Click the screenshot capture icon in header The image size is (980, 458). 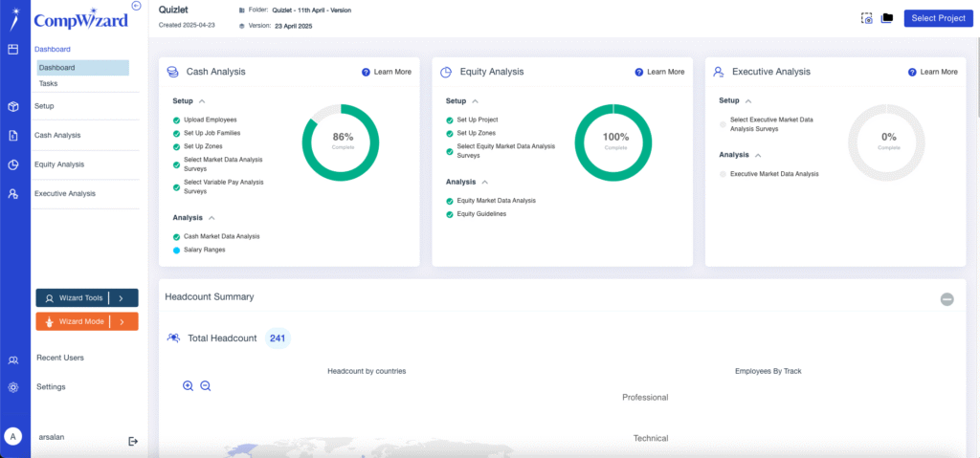[x=866, y=18]
